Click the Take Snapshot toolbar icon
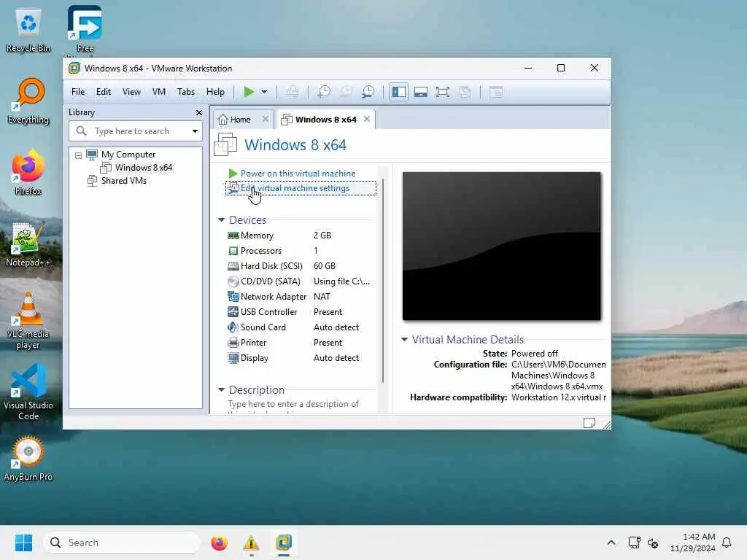The image size is (747, 560). [x=324, y=92]
